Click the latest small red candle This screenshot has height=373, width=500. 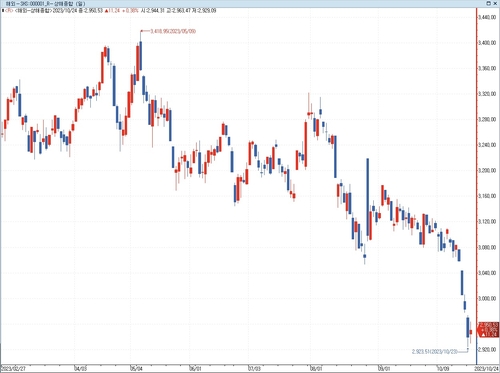tap(471, 332)
